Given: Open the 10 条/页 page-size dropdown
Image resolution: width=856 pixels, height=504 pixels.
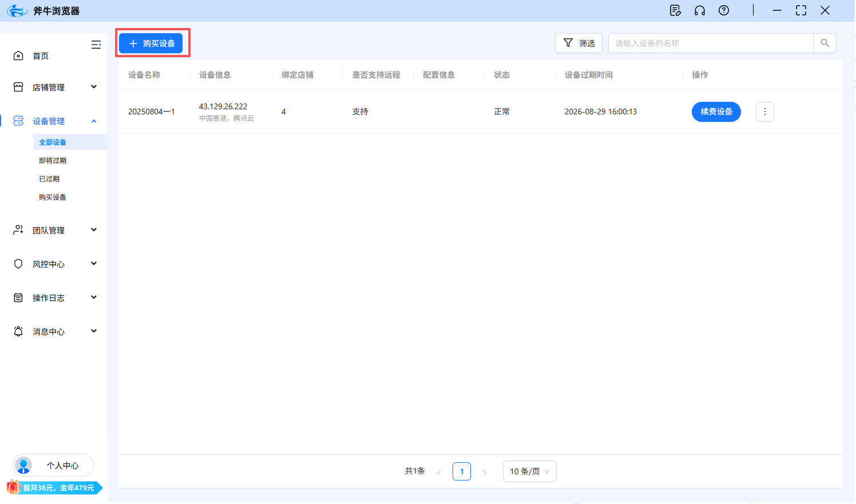Looking at the screenshot, I should pyautogui.click(x=529, y=471).
